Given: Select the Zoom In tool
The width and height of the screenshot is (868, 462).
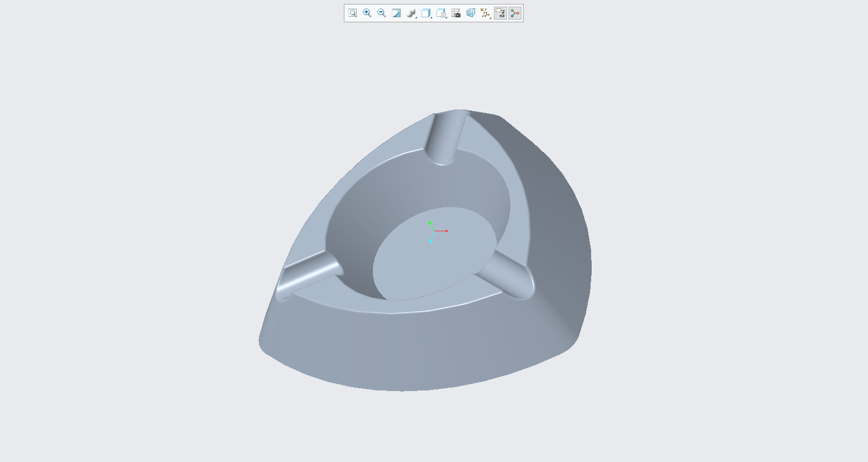Looking at the screenshot, I should (x=367, y=13).
